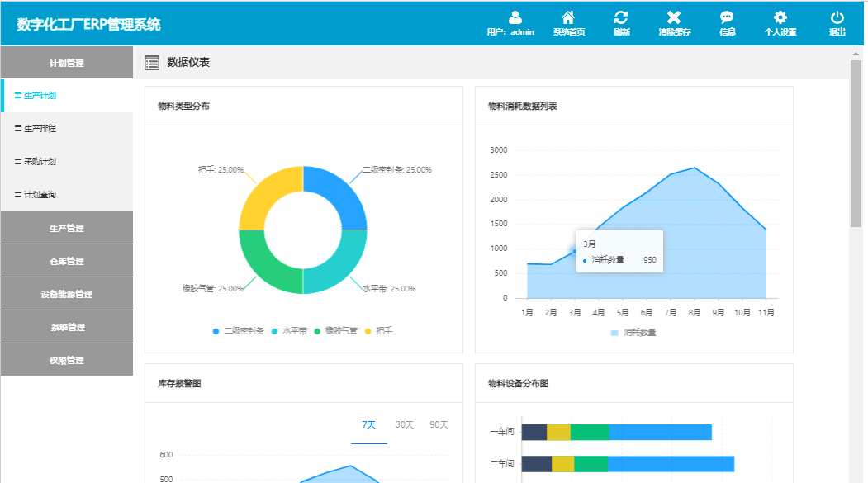Expand the 设备能源管理 menu section

click(66, 294)
